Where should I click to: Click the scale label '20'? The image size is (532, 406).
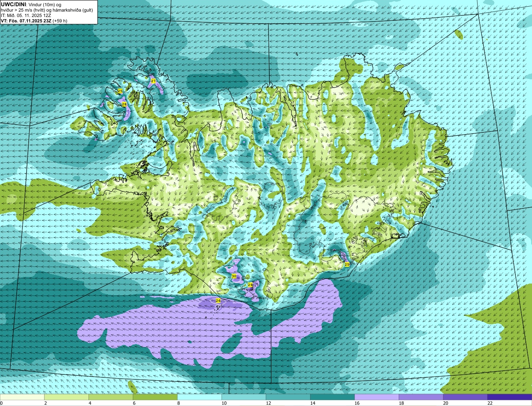point(446,403)
